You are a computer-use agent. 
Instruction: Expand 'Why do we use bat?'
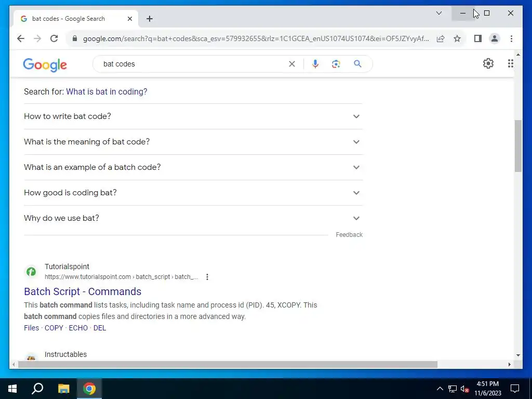(x=193, y=218)
